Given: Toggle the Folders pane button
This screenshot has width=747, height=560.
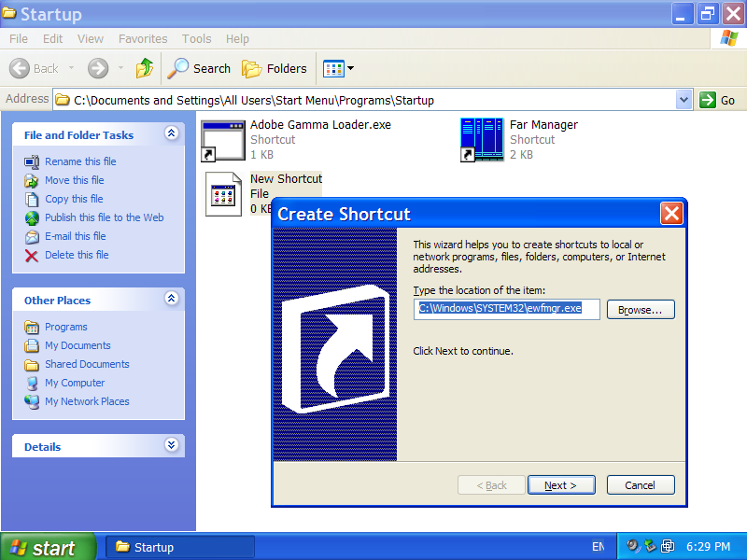Looking at the screenshot, I should tap(274, 68).
